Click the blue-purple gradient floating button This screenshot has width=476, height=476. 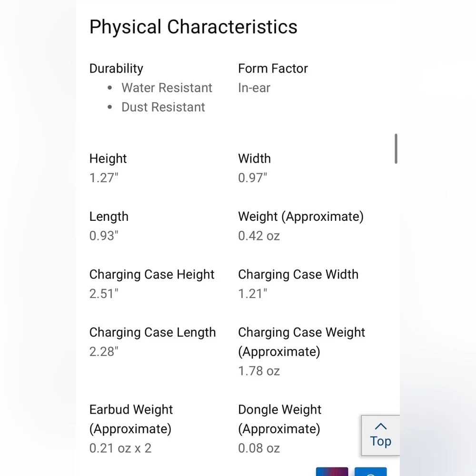pos(332,471)
